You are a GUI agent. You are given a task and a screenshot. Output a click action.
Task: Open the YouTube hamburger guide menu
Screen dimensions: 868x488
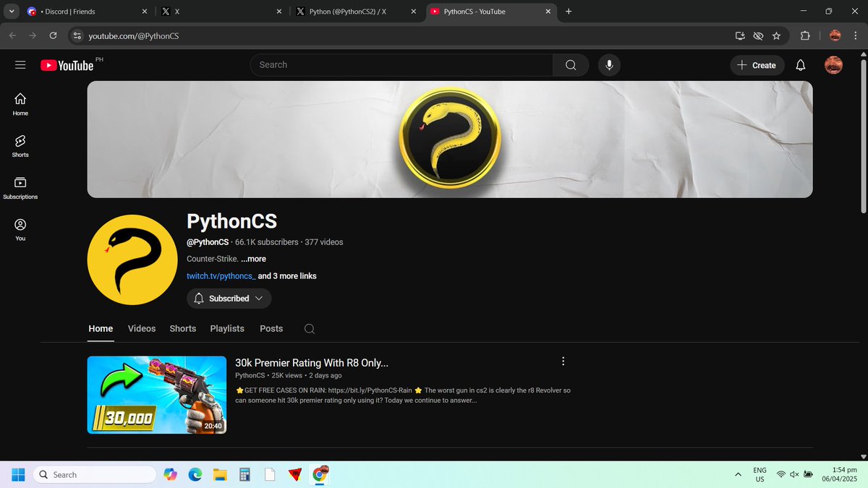[x=20, y=65]
